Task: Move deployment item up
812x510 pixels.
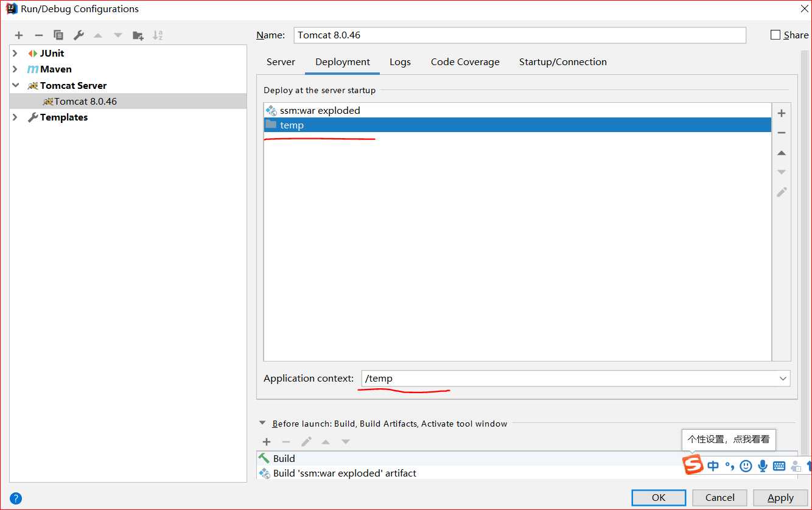Action: point(782,153)
